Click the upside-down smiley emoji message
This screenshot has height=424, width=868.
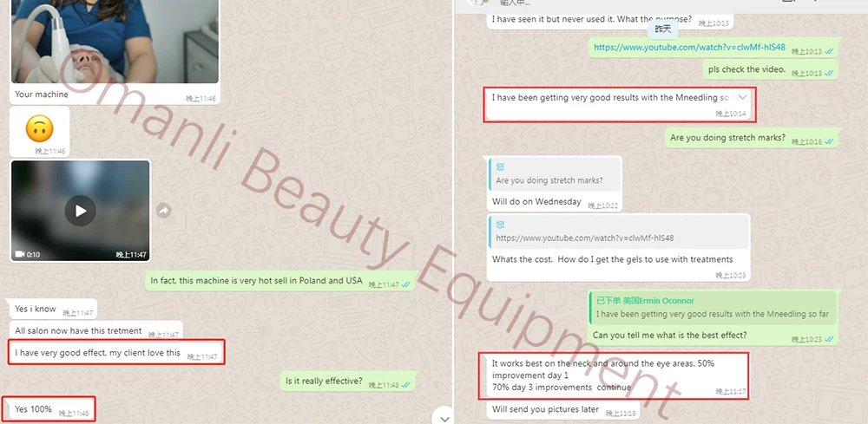coord(39,128)
